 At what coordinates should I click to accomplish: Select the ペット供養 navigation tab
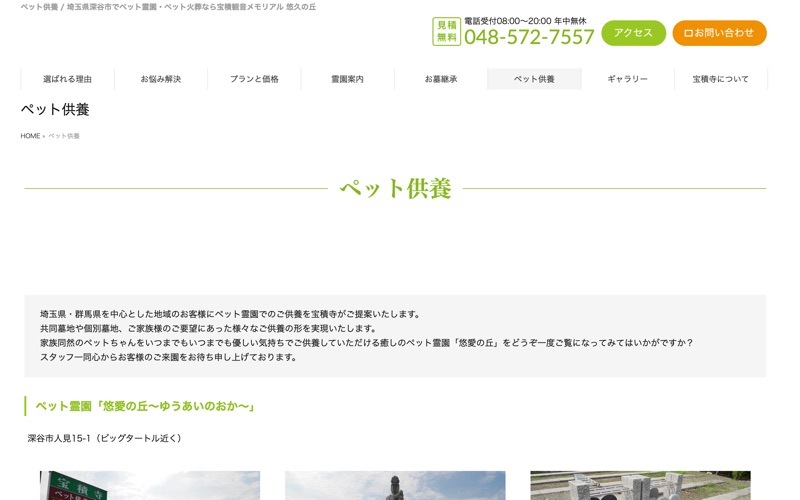[x=534, y=79]
